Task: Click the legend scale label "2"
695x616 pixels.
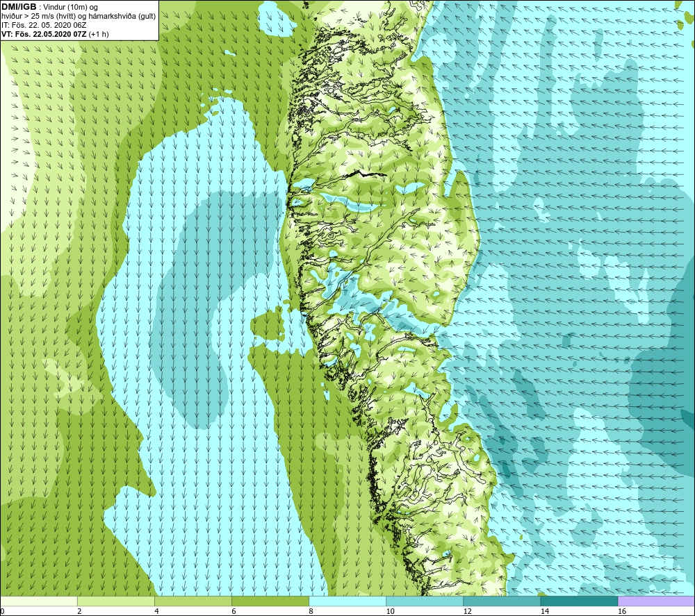Action: click(x=79, y=611)
